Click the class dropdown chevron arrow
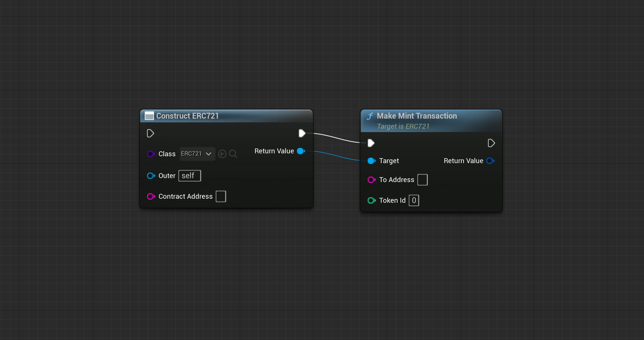The width and height of the screenshot is (644, 340). (209, 154)
